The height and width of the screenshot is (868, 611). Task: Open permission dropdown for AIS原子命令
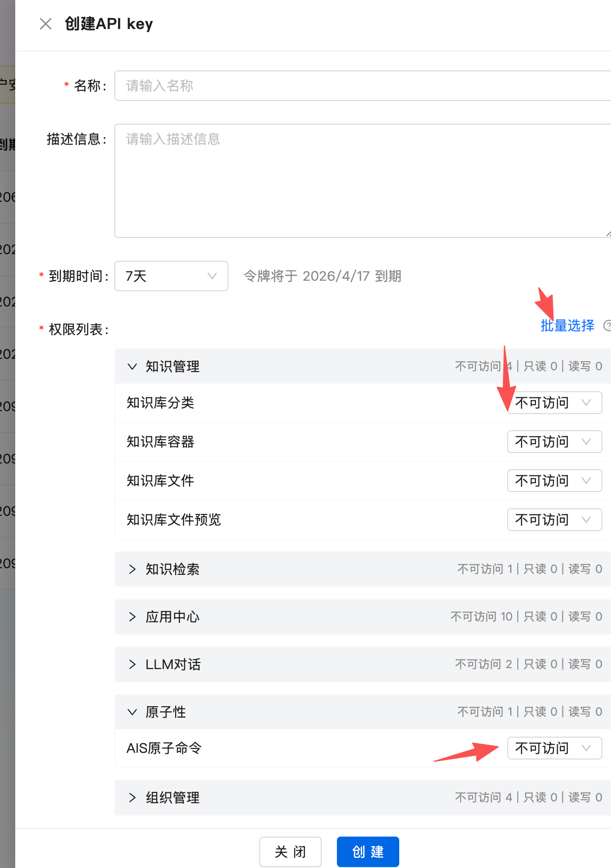(x=554, y=748)
